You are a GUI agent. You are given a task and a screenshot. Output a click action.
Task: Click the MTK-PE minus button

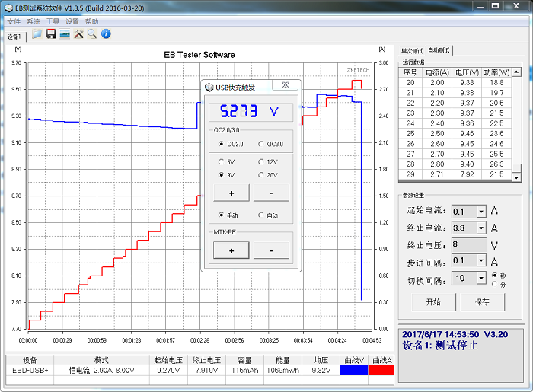[271, 250]
